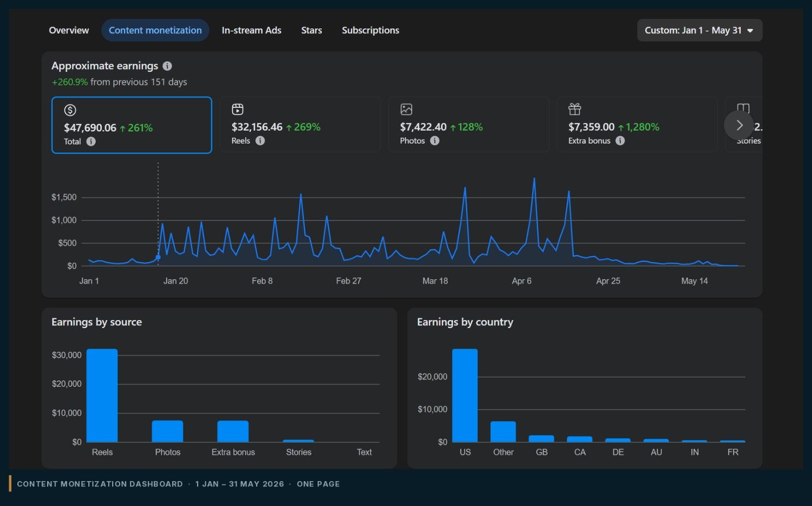Click the IN label under country chart
The width and height of the screenshot is (812, 506).
coord(695,452)
